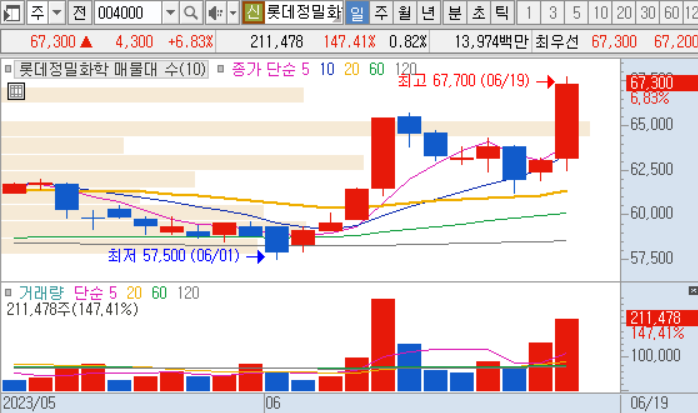Select interval 60 button
698x413 pixels.
(672, 12)
